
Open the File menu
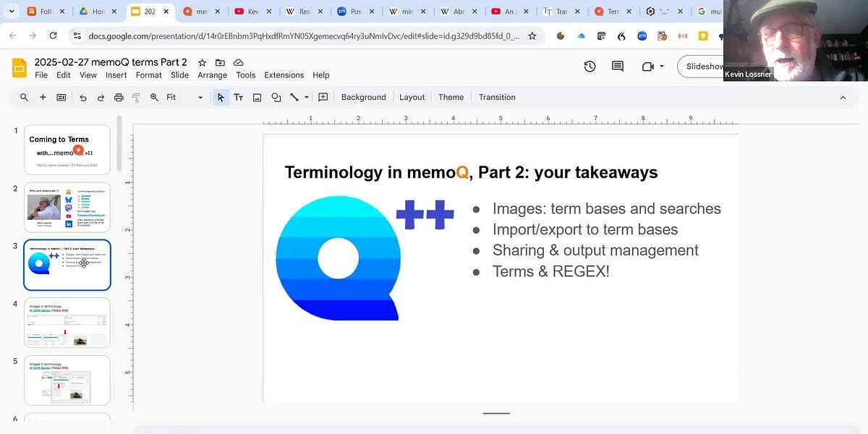[x=41, y=75]
